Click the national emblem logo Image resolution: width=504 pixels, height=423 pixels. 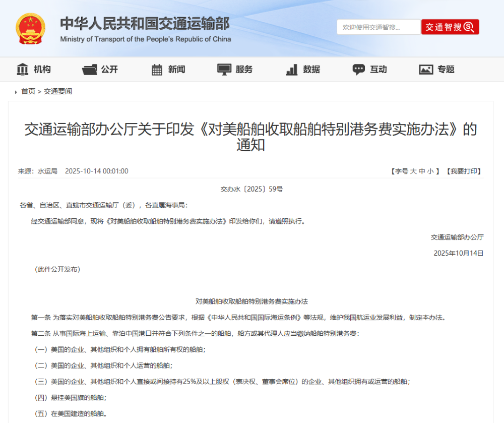[x=30, y=29]
